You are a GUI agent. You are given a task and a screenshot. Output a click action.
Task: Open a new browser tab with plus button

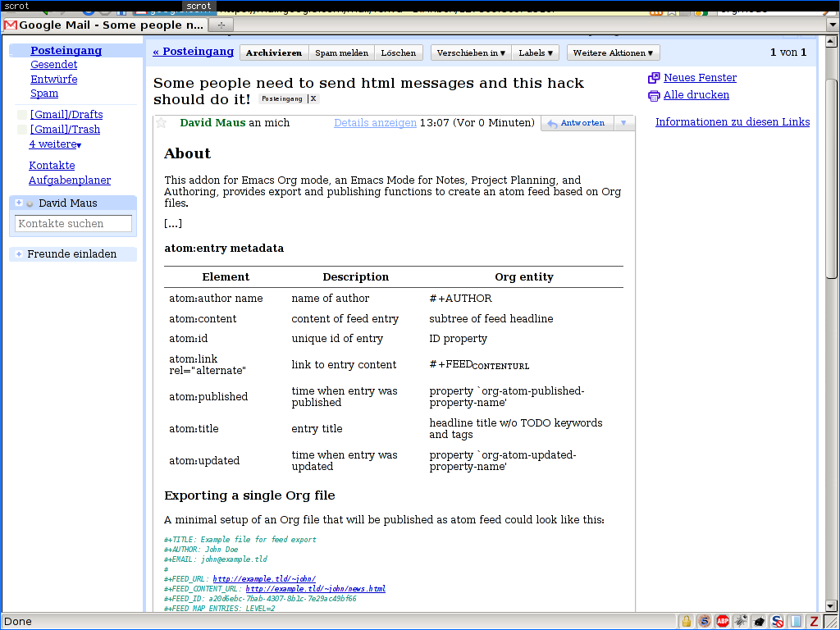[x=221, y=25]
